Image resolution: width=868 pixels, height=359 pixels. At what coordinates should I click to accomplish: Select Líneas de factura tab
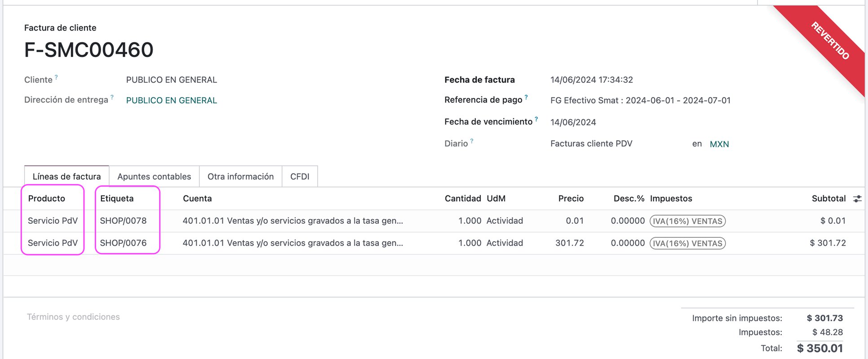(x=66, y=177)
